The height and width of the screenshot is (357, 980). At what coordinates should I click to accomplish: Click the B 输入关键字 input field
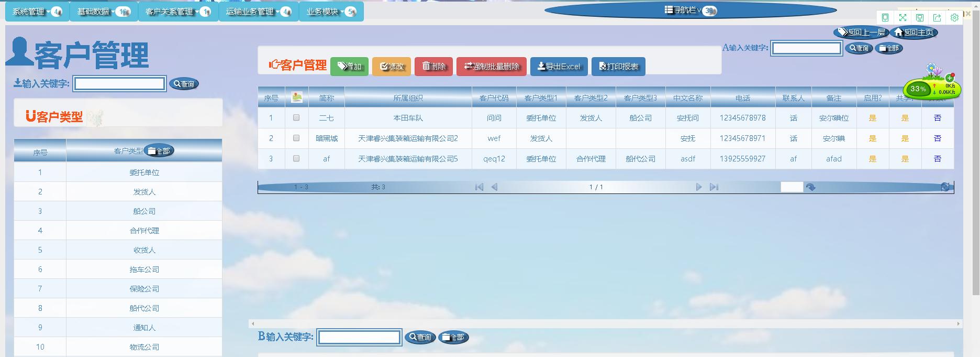pos(360,337)
